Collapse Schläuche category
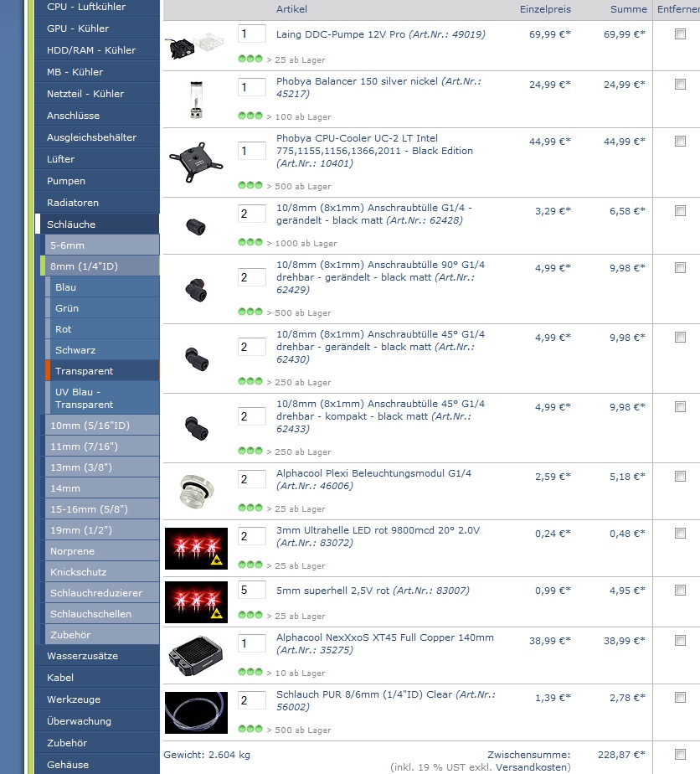The height and width of the screenshot is (774, 700). point(97,224)
